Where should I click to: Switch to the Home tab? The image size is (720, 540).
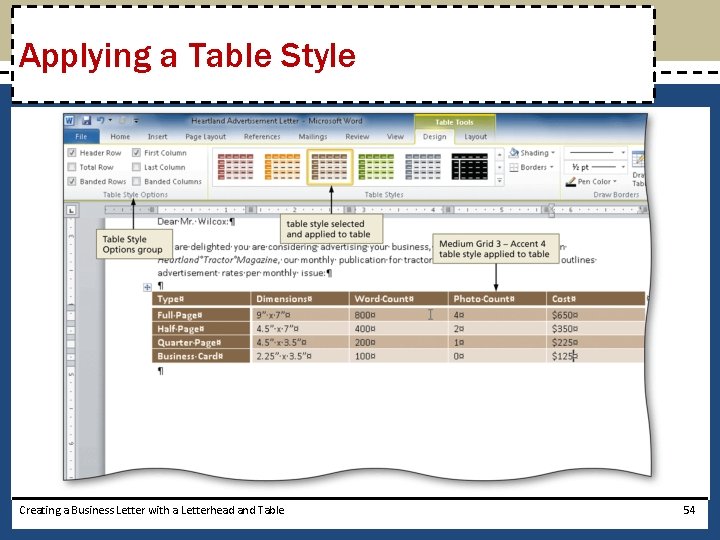point(120,136)
